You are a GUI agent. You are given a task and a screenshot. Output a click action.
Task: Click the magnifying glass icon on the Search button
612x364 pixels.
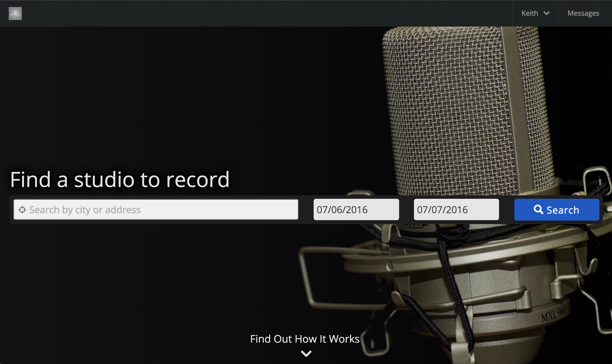point(538,209)
